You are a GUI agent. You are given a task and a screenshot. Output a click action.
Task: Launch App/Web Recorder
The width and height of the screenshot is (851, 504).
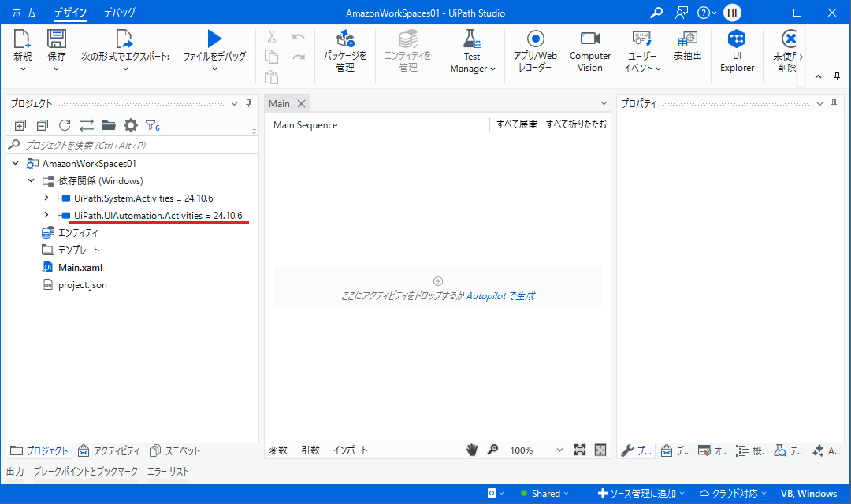point(535,51)
